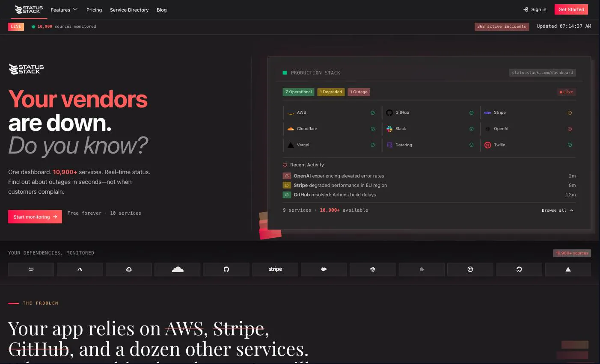Screen dimensions: 600x364
Task: Click the Start monitoring button
Action: (x=35, y=217)
